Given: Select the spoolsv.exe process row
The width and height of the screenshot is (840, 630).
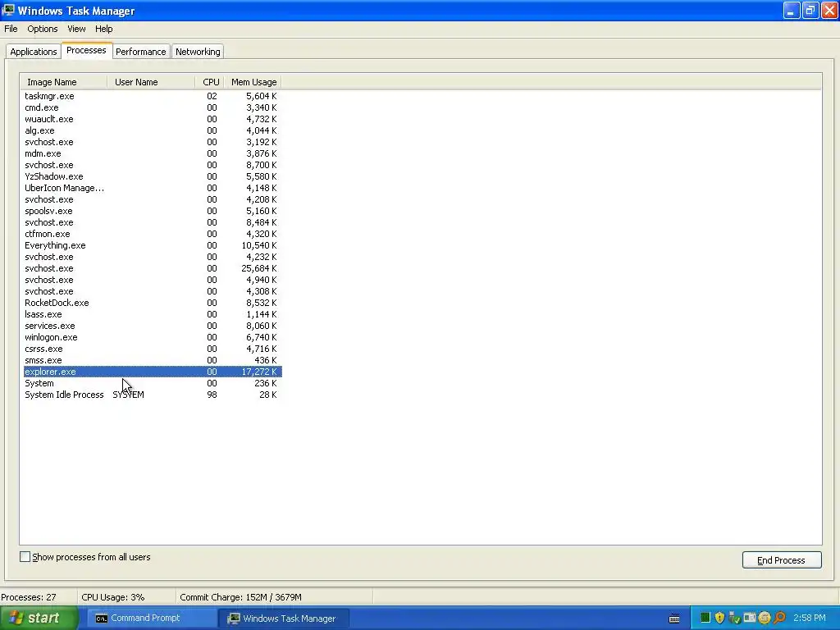Looking at the screenshot, I should pos(151,211).
